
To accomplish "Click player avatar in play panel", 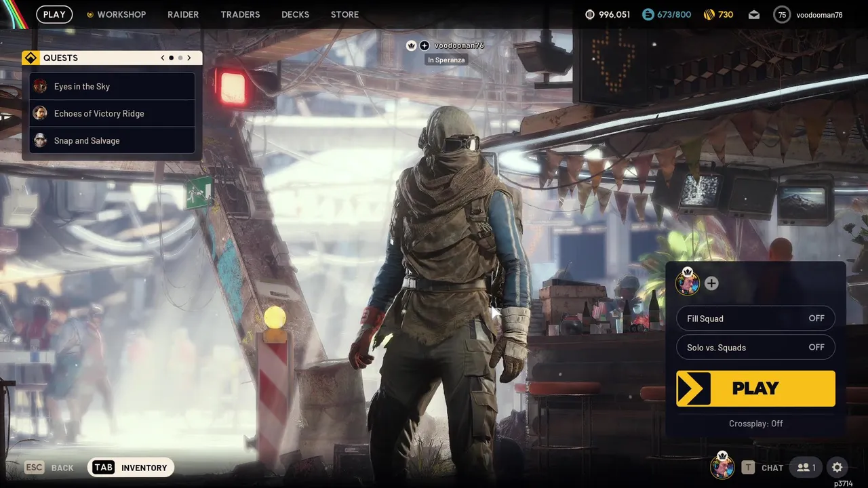I will tap(688, 282).
